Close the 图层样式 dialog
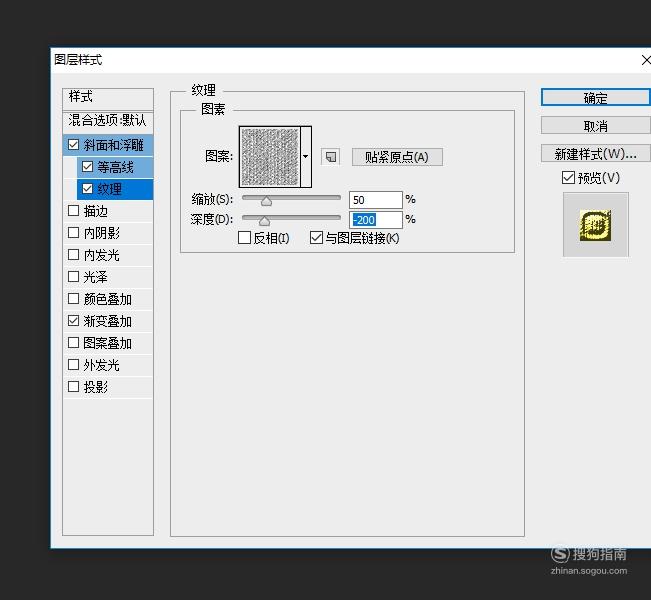Viewport: 651px width, 600px height. (646, 60)
